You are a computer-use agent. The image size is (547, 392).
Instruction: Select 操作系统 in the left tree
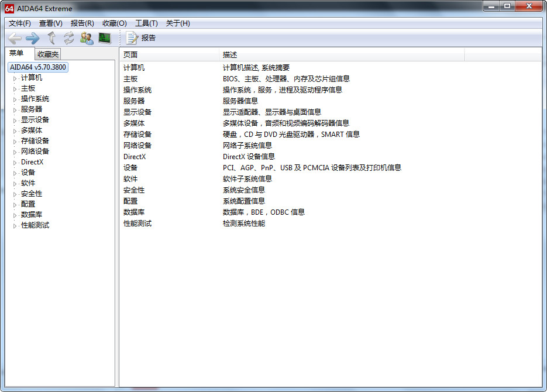pos(35,99)
